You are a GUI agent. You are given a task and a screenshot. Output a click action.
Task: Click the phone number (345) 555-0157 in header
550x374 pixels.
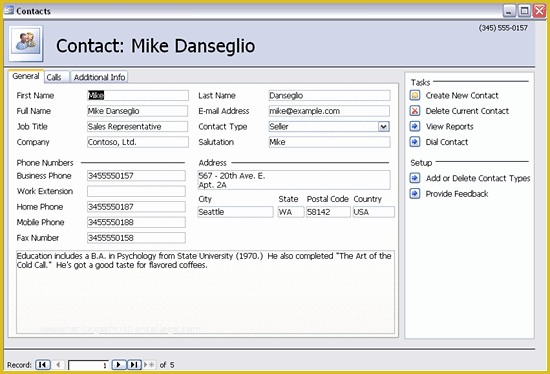tap(503, 28)
